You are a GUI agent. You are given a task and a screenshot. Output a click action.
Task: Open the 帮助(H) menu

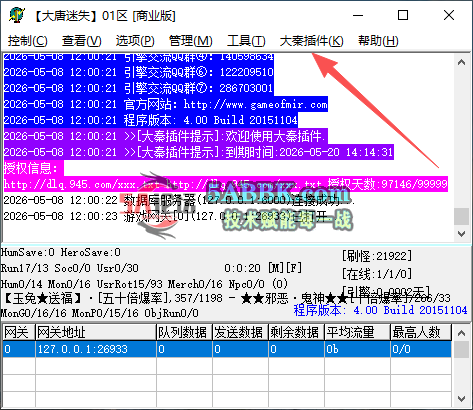point(378,41)
